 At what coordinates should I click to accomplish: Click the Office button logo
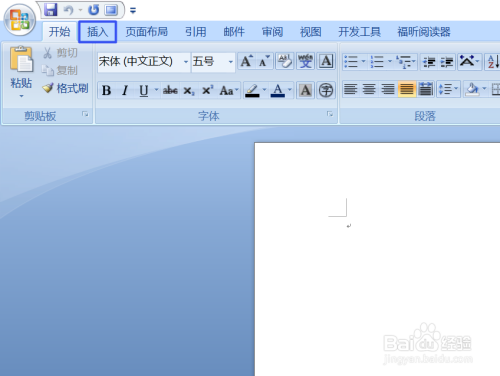click(19, 20)
